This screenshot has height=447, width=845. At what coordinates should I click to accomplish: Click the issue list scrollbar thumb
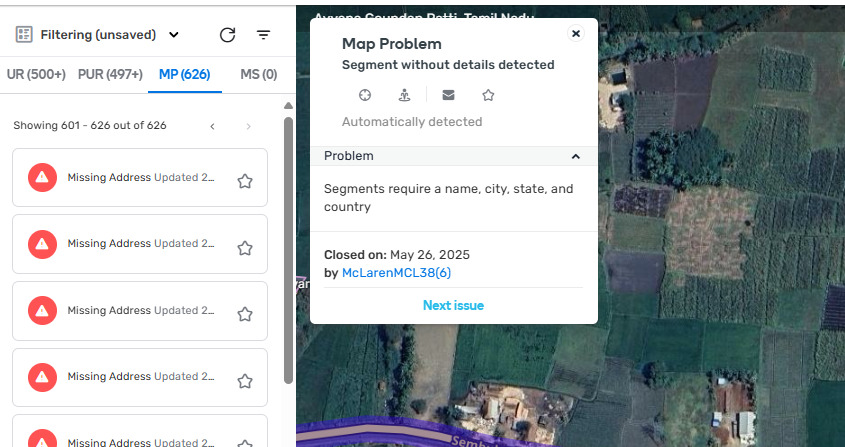coord(288,250)
